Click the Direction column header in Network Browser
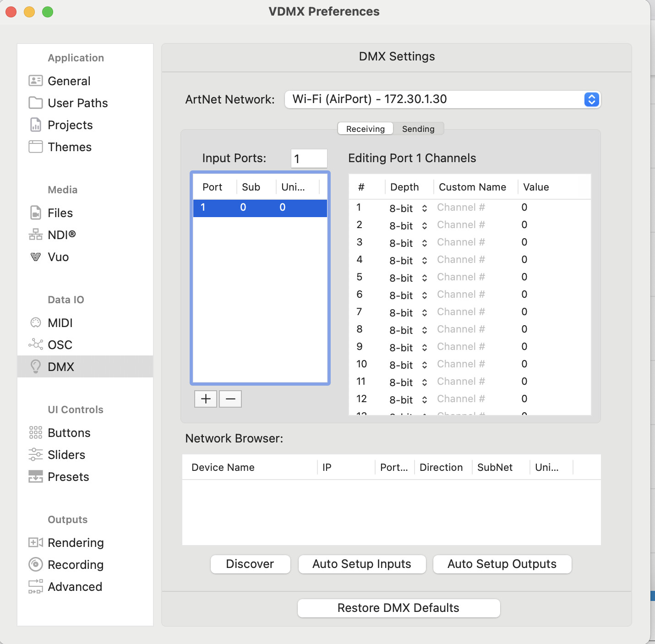The width and height of the screenshot is (655, 644). 443,467
